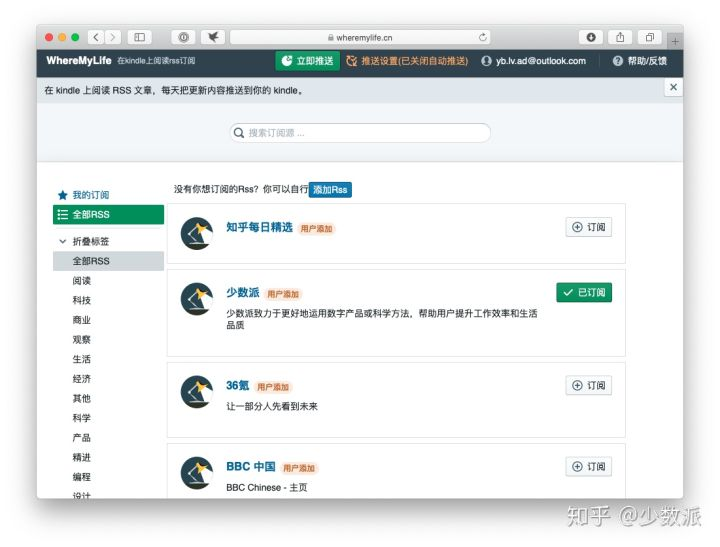
Task: Select the 产品 tag
Action: tap(82, 438)
